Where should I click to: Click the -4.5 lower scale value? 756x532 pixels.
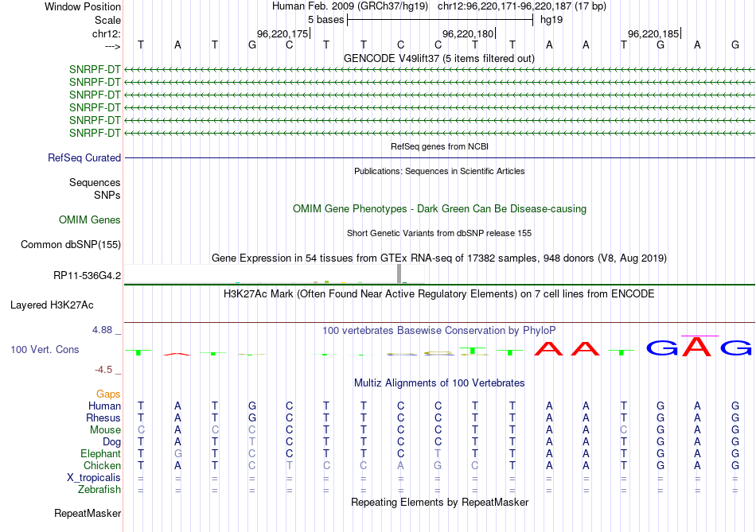coord(103,370)
